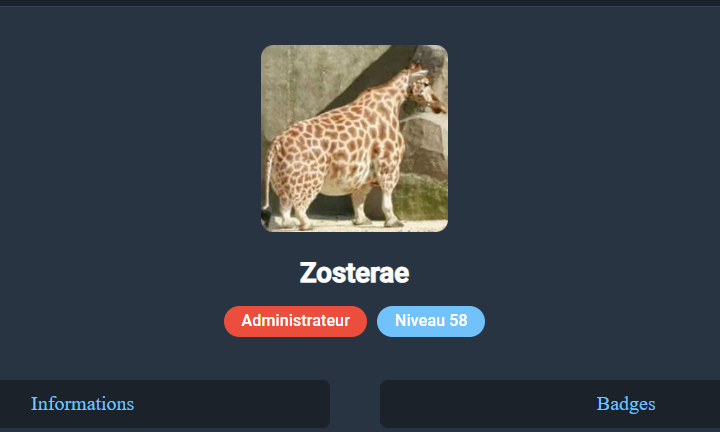Image resolution: width=720 pixels, height=432 pixels.
Task: Open the giraffe profile avatar
Action: [x=354, y=138]
